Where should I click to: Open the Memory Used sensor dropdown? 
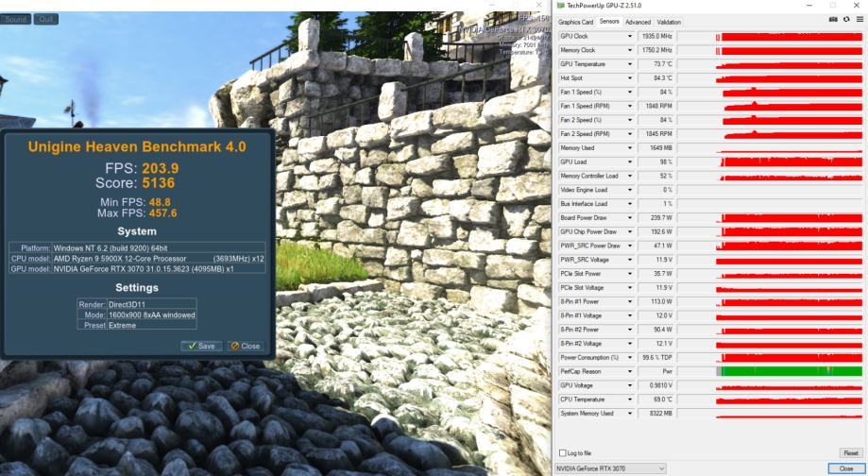pos(629,147)
